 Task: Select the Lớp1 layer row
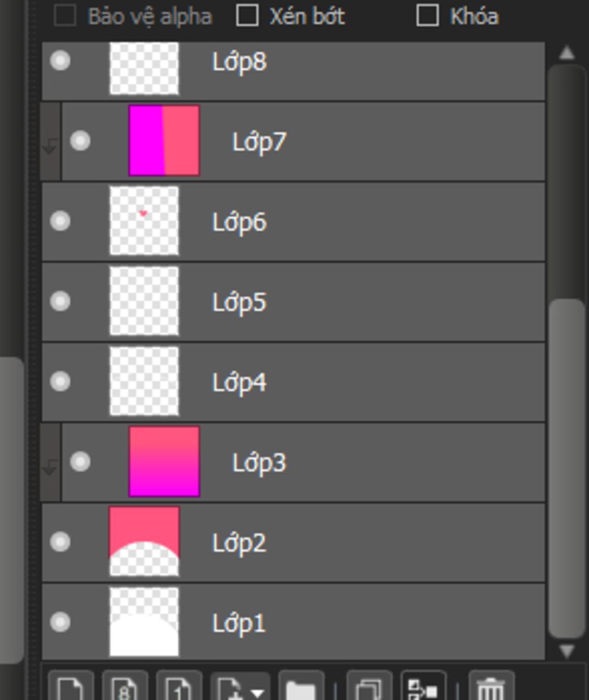pyautogui.click(x=293, y=622)
